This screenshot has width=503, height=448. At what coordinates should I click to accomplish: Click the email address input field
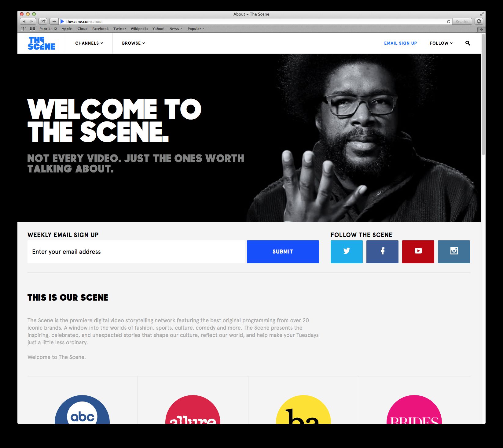(136, 252)
